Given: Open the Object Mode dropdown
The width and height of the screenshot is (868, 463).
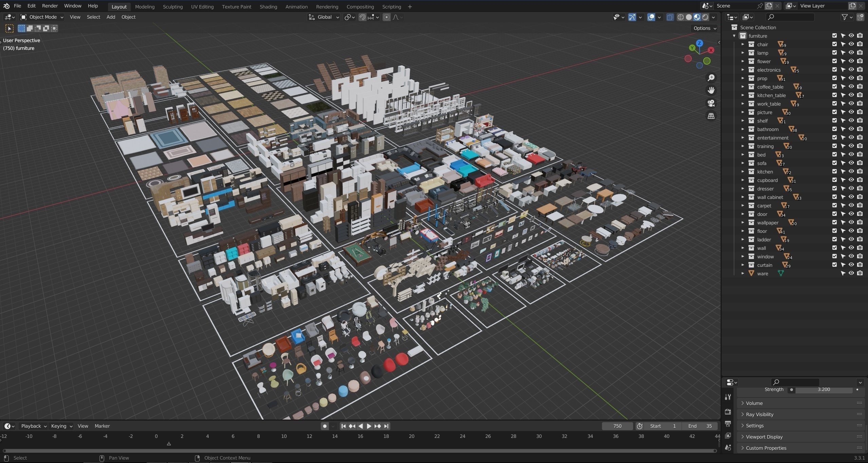Looking at the screenshot, I should click(42, 17).
